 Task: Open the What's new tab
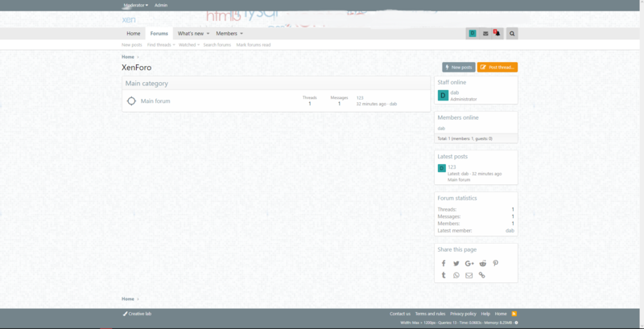point(191,34)
